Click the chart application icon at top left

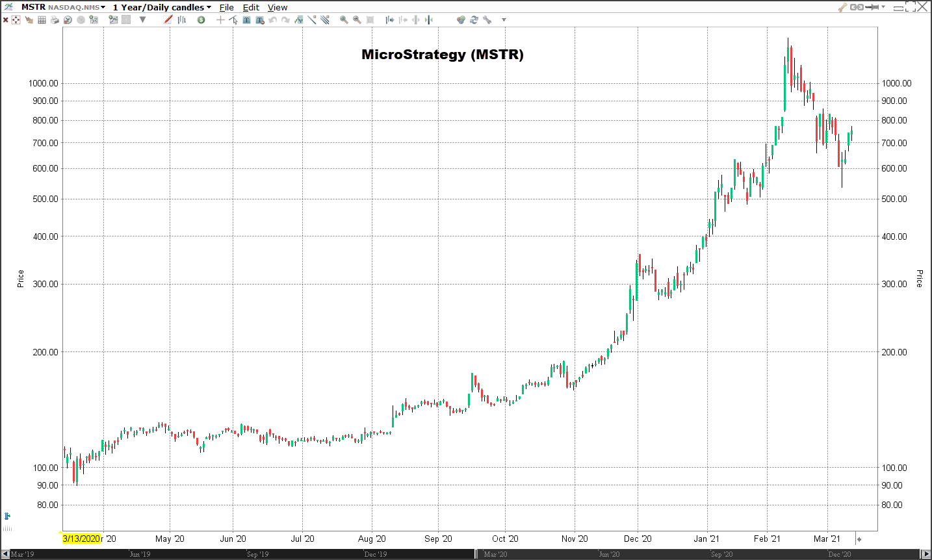8,7
